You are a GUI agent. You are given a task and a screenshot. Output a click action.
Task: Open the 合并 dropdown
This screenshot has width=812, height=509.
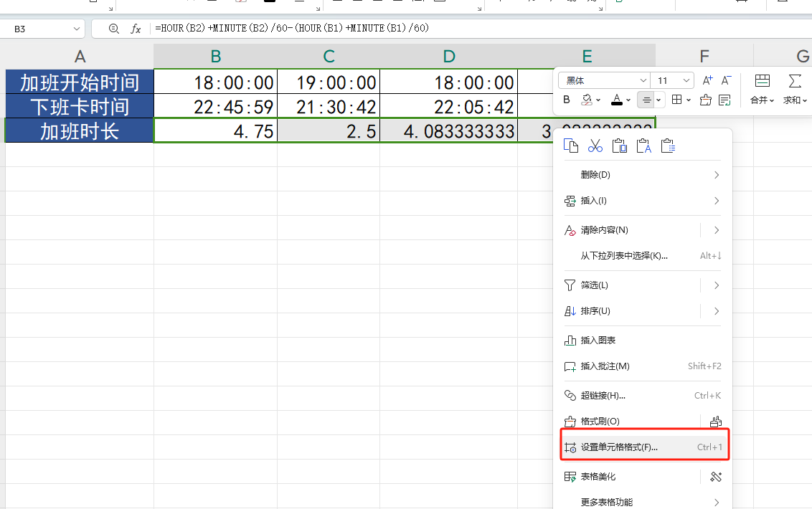point(763,100)
